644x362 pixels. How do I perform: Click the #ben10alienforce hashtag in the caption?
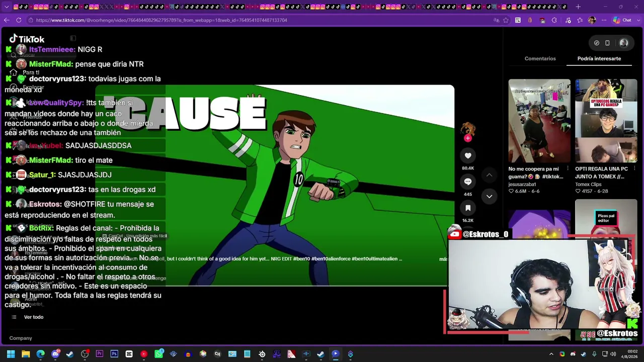pos(332,259)
